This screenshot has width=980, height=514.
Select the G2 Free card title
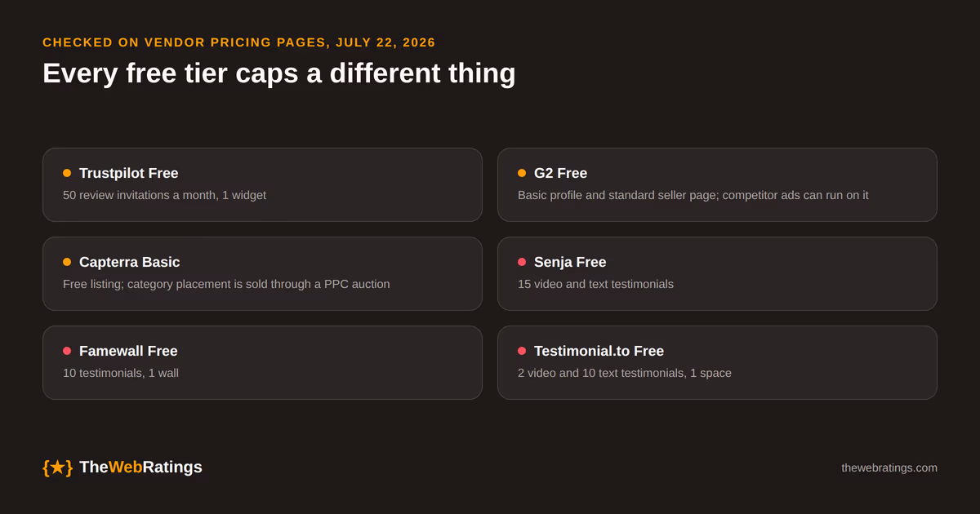560,173
